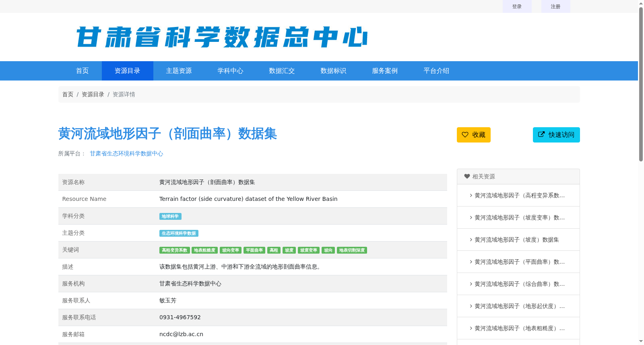
Task: Open the 数据标识 navigation tab
Action: (x=334, y=71)
